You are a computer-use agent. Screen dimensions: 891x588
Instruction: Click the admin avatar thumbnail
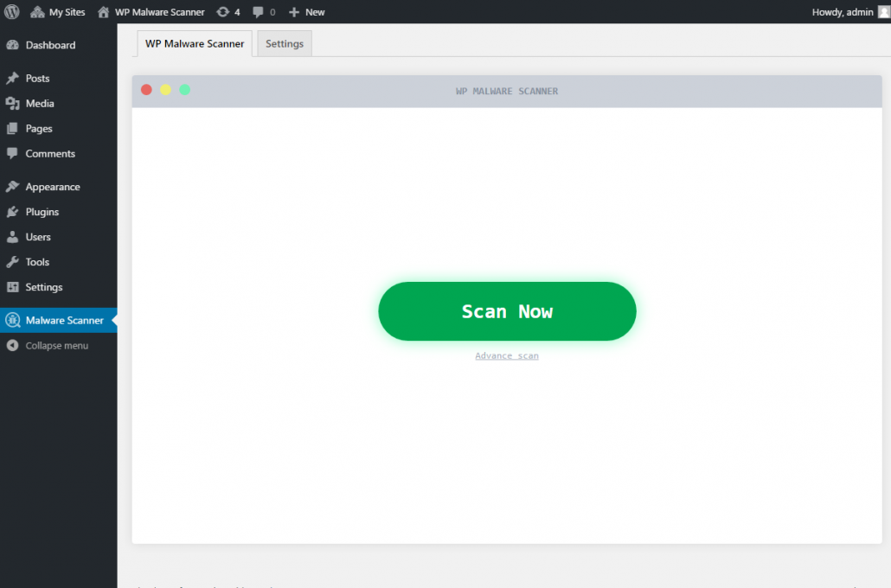884,12
